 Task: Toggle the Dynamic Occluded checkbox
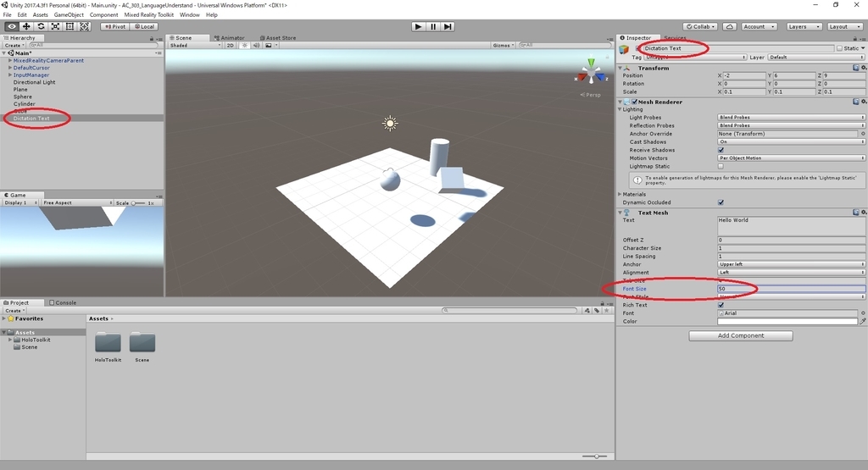(721, 202)
